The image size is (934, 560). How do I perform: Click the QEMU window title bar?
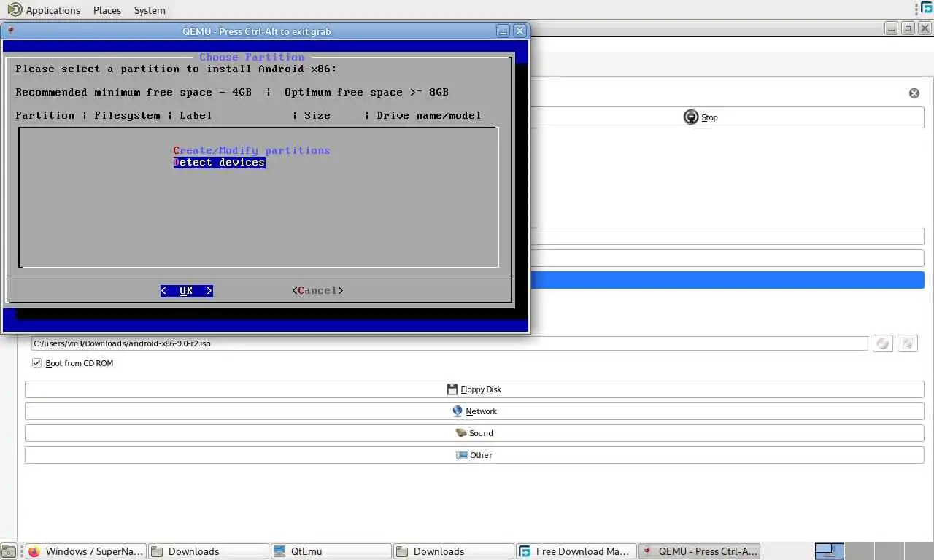pos(257,31)
